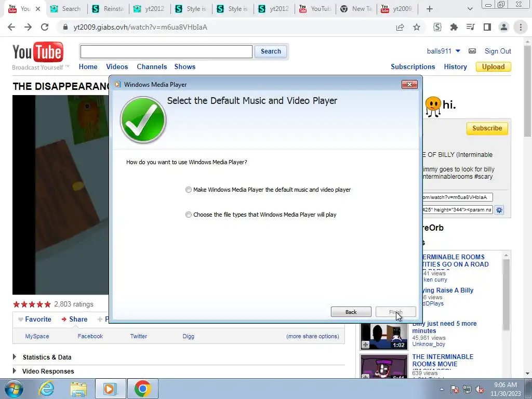Viewport: 532px width, 399px height.
Task: Open more share options link
Action: point(312,336)
